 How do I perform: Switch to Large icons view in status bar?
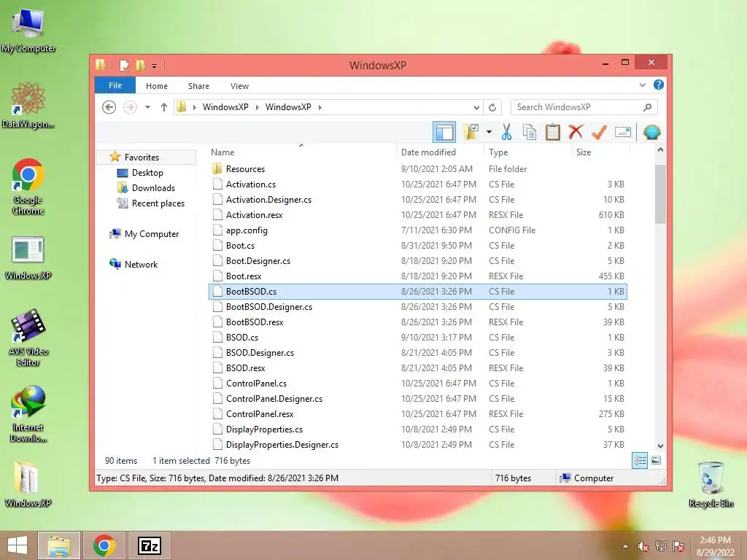pos(656,461)
